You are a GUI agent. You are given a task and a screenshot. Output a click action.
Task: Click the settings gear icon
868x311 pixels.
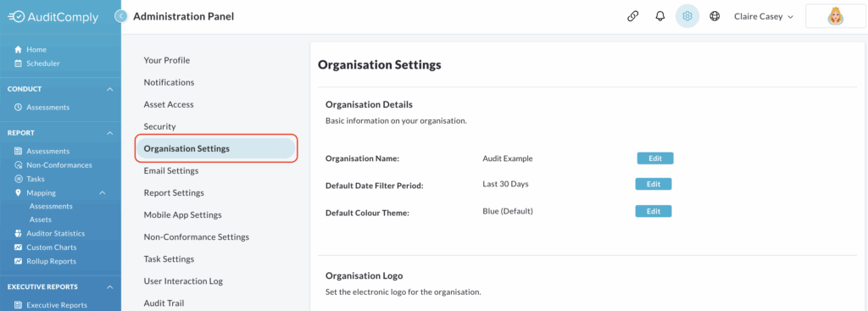click(x=687, y=17)
